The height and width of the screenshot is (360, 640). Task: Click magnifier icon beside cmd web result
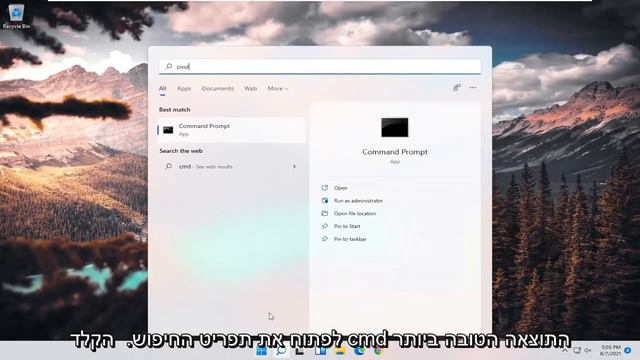coord(169,166)
